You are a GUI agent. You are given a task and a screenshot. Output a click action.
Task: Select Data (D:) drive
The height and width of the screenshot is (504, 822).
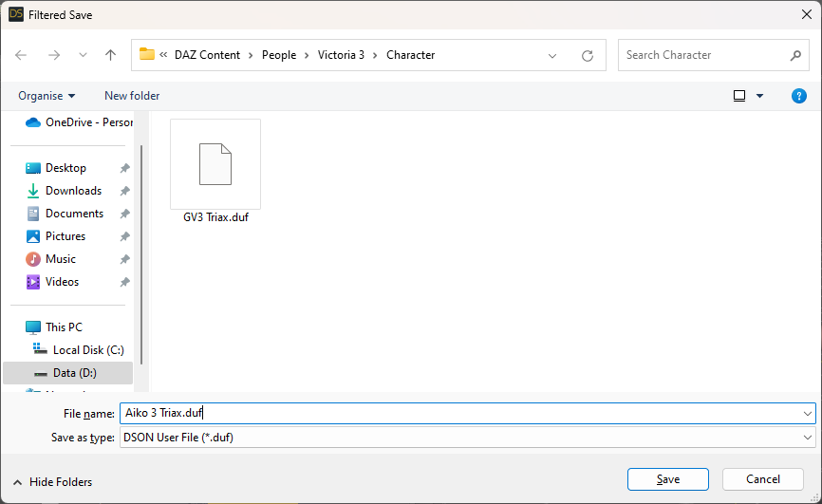coord(68,373)
